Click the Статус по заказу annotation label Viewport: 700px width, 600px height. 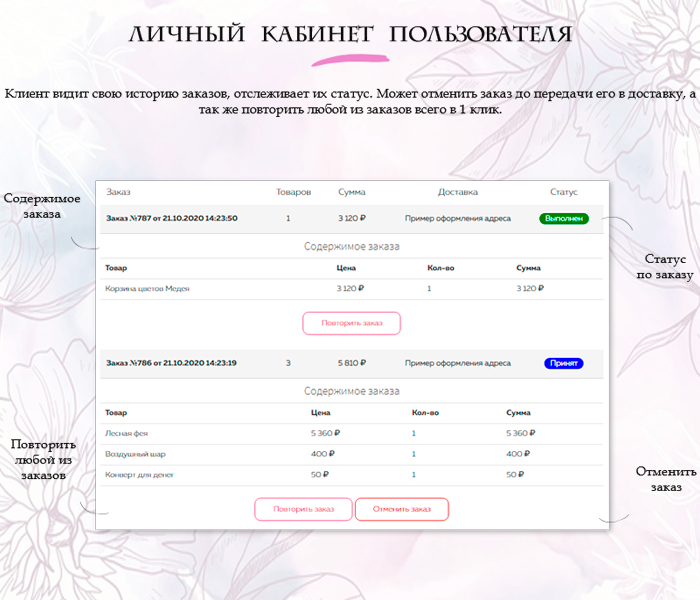[x=665, y=266]
